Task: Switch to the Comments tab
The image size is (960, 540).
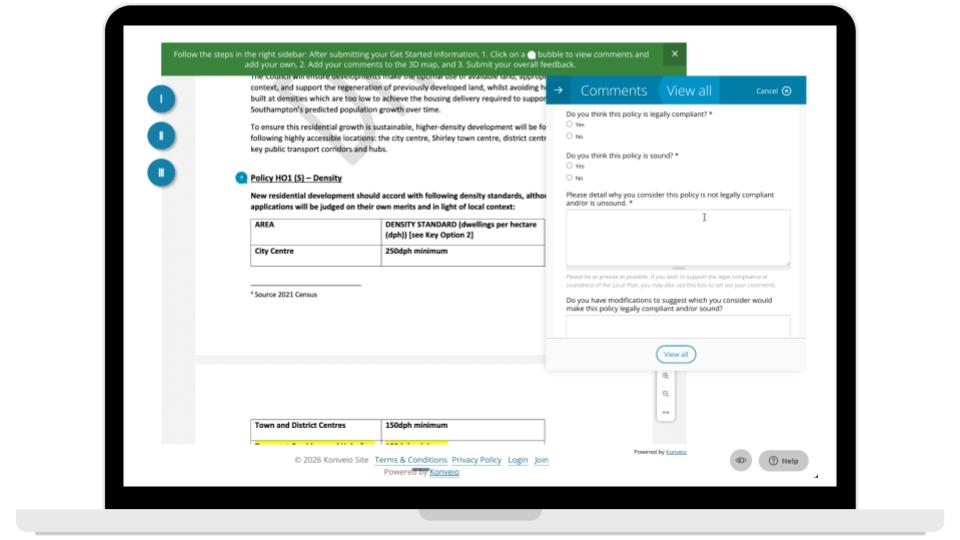Action: [x=613, y=91]
